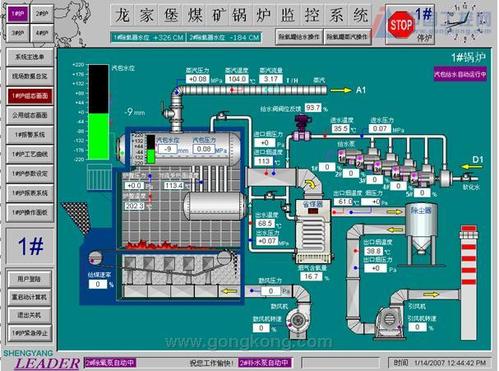Image resolution: width=499 pixels, height=371 pixels.
Task: Click the small valve on the upper return pipe
Action: click(x=221, y=116)
